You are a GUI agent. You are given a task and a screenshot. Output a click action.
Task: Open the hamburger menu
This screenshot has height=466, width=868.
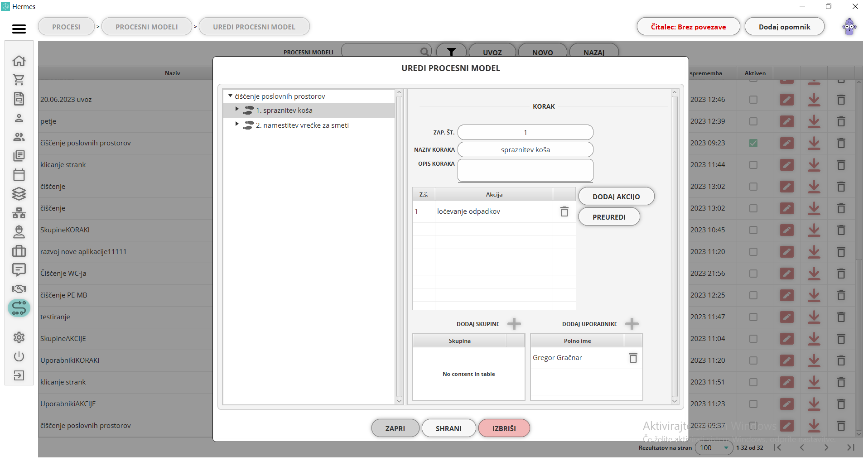(x=19, y=29)
